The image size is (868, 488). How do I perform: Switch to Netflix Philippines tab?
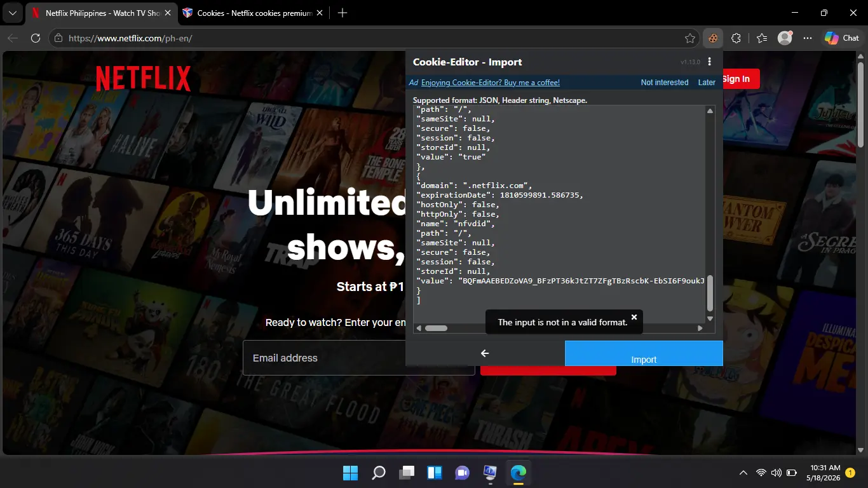102,13
